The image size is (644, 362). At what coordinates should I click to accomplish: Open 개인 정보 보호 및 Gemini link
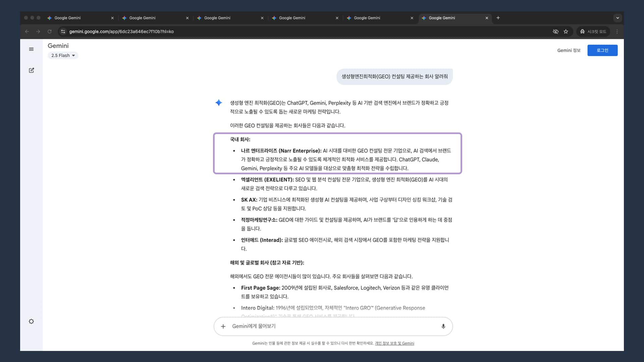[x=394, y=343]
